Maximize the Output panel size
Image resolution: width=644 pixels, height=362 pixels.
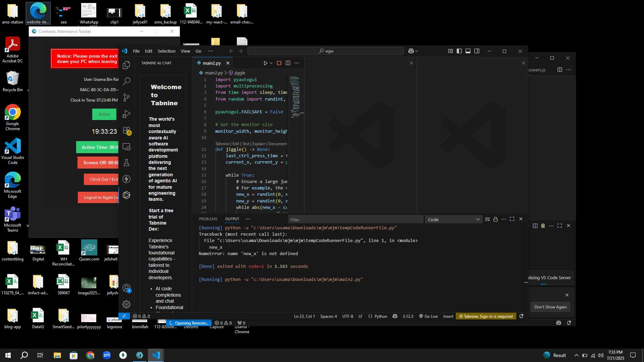[x=512, y=219]
